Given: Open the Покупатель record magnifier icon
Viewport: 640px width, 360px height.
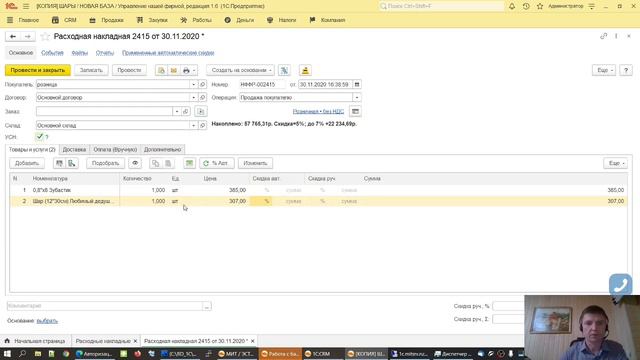Looking at the screenshot, I should pyautogui.click(x=202, y=84).
